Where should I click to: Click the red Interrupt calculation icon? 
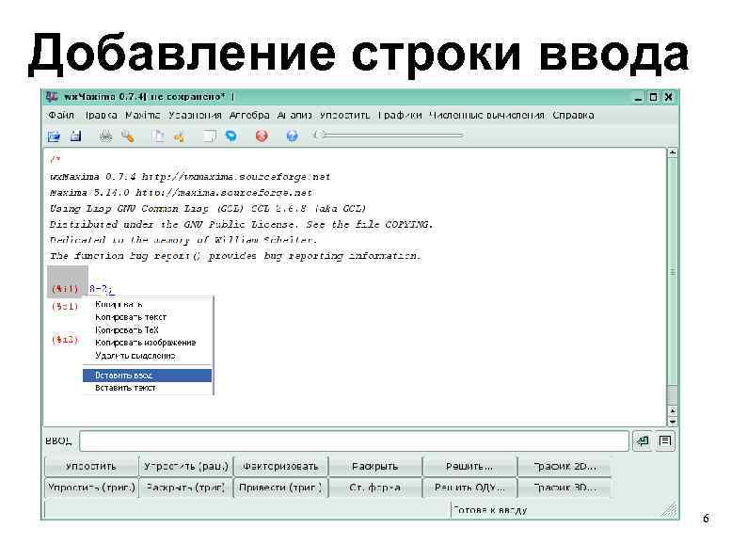click(x=262, y=136)
